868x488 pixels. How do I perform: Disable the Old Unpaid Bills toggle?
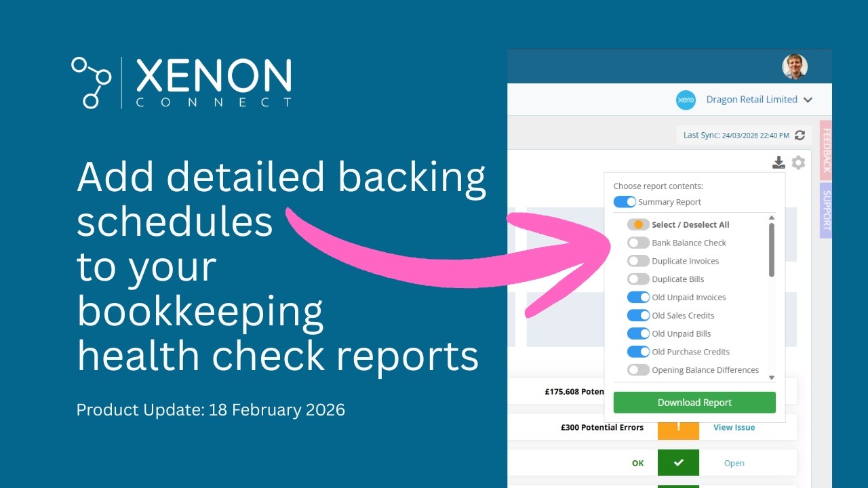pos(638,333)
